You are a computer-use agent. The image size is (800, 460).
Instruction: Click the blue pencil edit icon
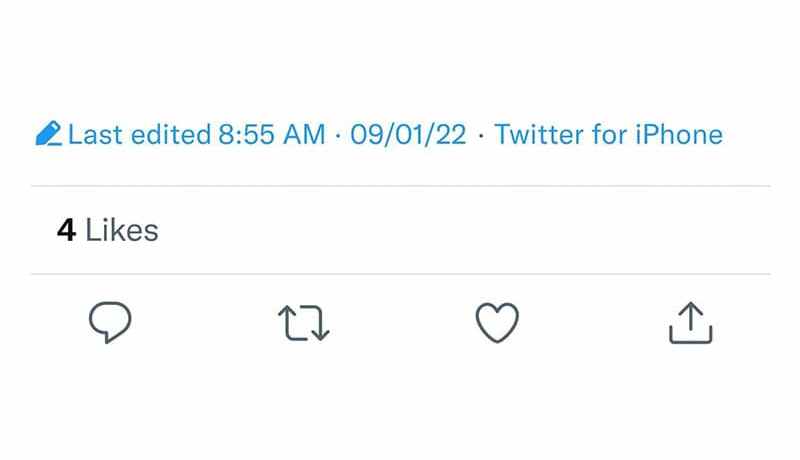(x=47, y=134)
